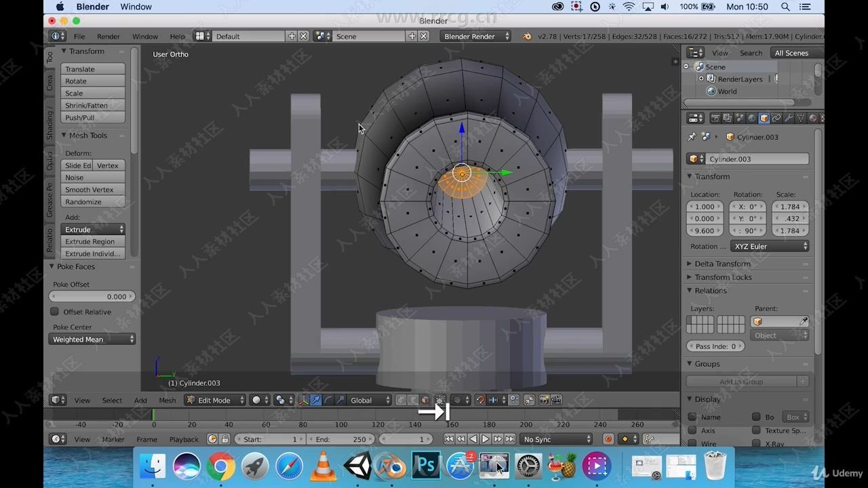
Task: Enable the Texture Space checkbox
Action: point(756,430)
